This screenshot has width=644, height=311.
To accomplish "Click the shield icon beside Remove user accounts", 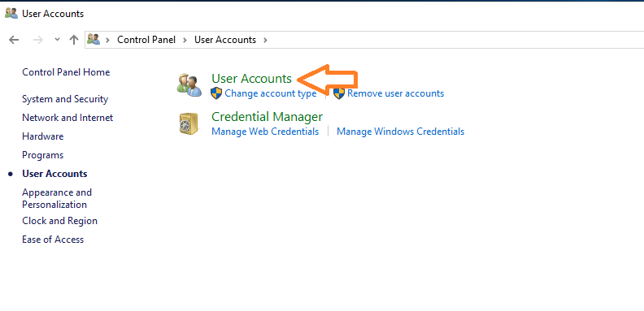I will click(339, 93).
